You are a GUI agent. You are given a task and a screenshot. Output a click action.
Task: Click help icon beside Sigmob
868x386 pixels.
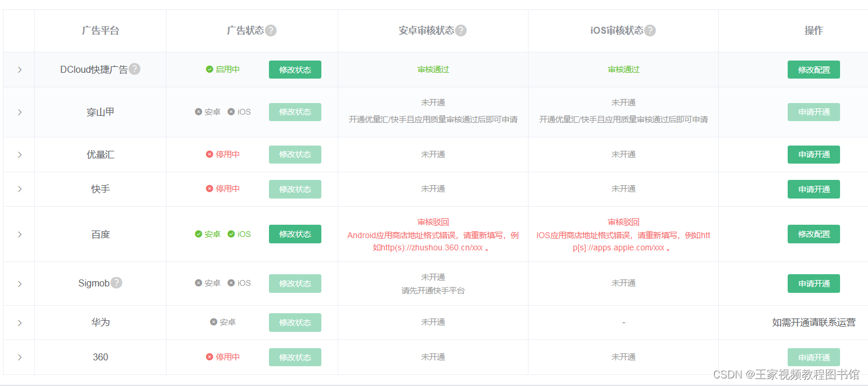point(116,283)
